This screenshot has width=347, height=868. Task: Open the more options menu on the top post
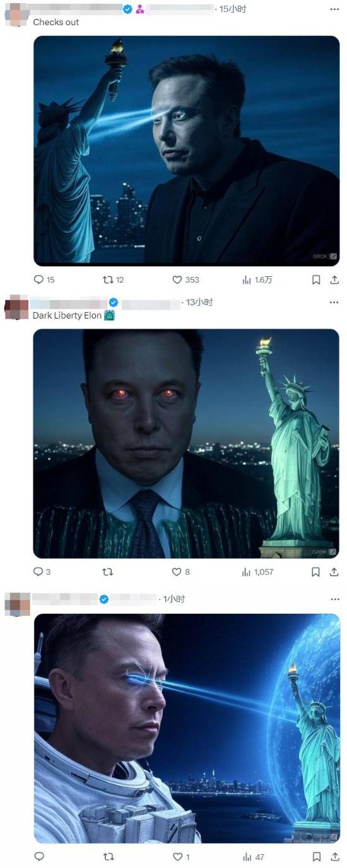[334, 9]
